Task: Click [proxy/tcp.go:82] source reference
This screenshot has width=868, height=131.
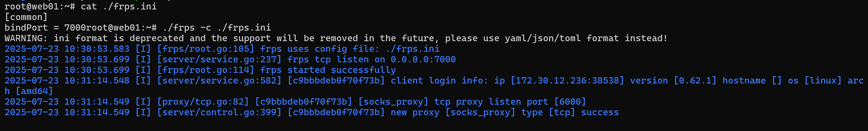Action: click(203, 102)
